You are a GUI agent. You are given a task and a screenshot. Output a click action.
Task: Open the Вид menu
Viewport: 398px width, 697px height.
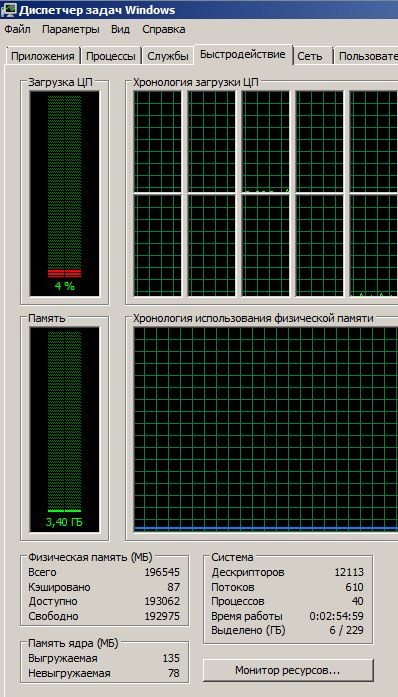(x=121, y=30)
